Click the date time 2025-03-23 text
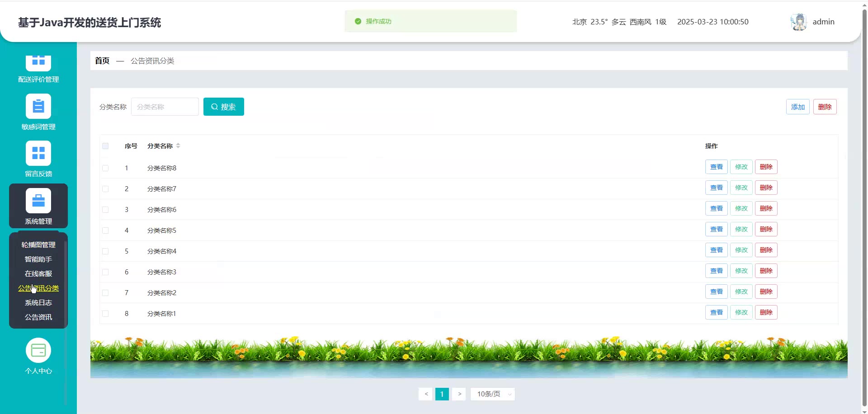The image size is (868, 414). coord(713,22)
